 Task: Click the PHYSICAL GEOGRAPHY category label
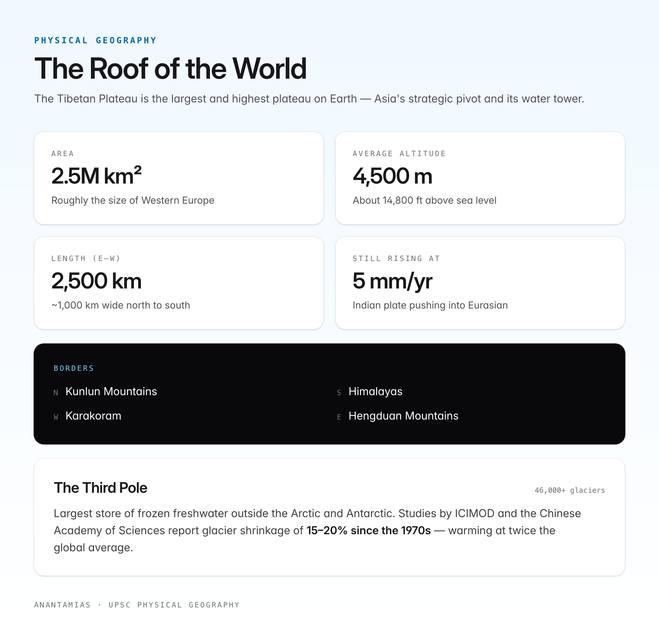point(95,40)
